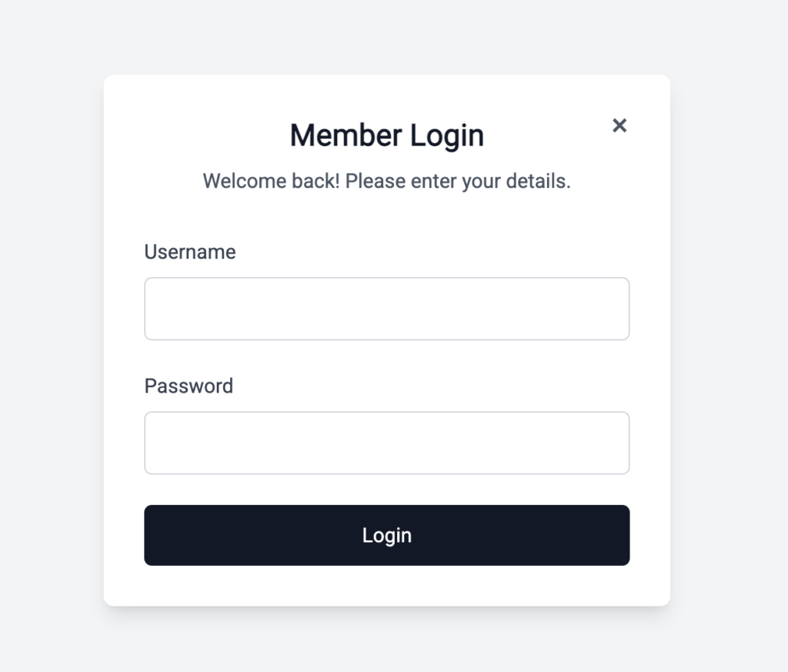Click the word 'Login' on the button
This screenshot has height=672, width=788.
tap(386, 535)
